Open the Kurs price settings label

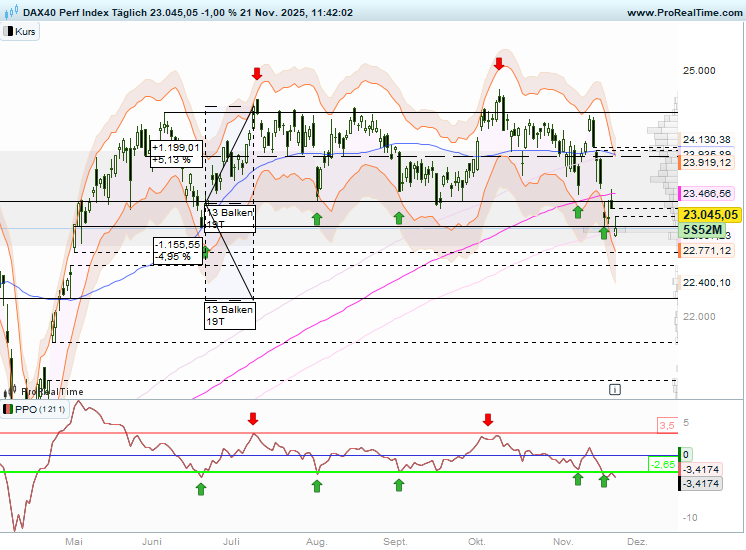pos(26,31)
